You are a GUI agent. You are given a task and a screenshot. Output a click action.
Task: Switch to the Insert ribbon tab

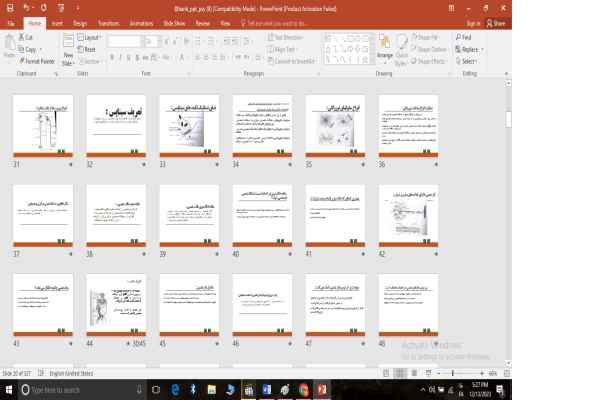coord(56,20)
